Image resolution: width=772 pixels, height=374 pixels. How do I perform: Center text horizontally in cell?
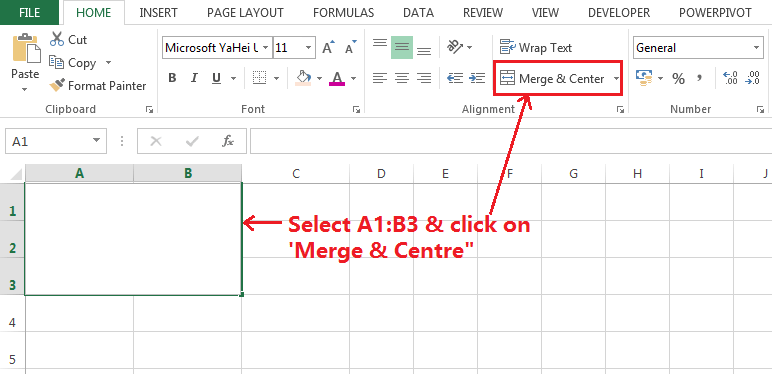(402, 78)
